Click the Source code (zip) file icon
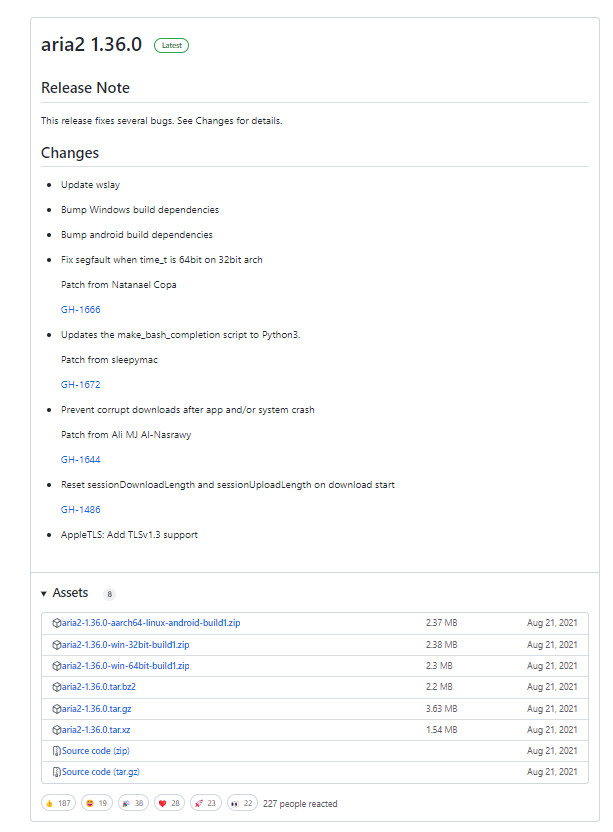The image size is (613, 832). coord(57,751)
